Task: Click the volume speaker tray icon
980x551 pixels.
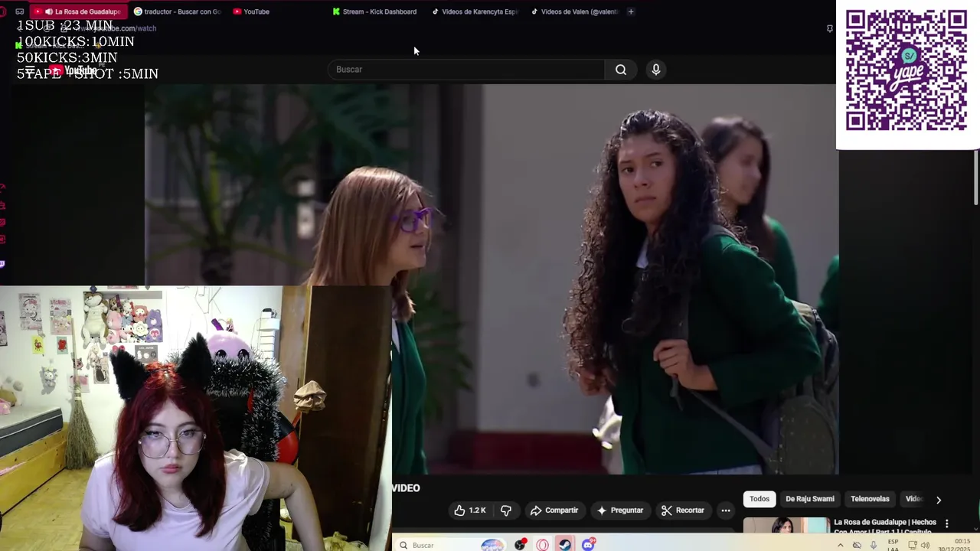Action: point(925,545)
